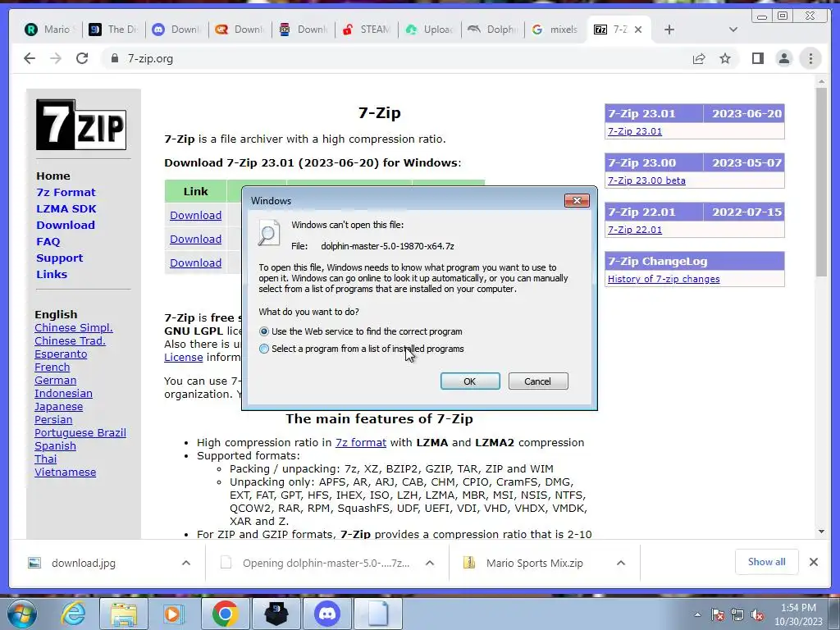This screenshot has width=840, height=630.
Task: Open the 7-Zip 22.01 link
Action: (635, 230)
